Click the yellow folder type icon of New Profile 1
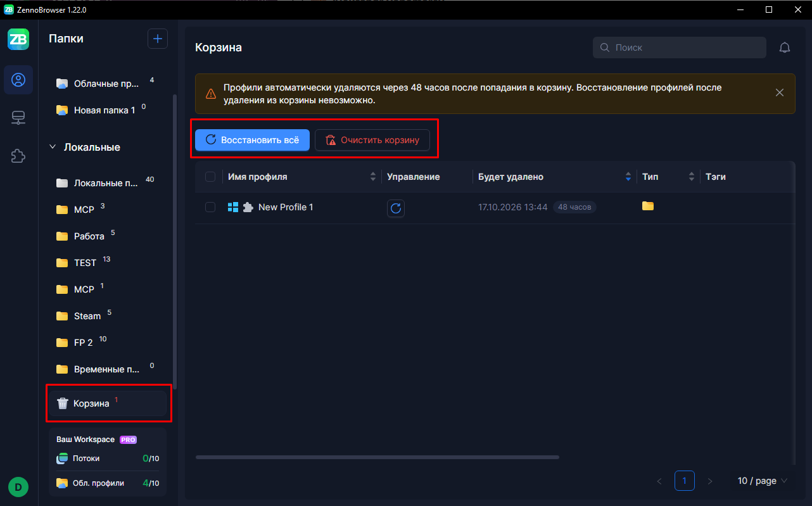Screen dimensions: 812x506 click(647, 206)
